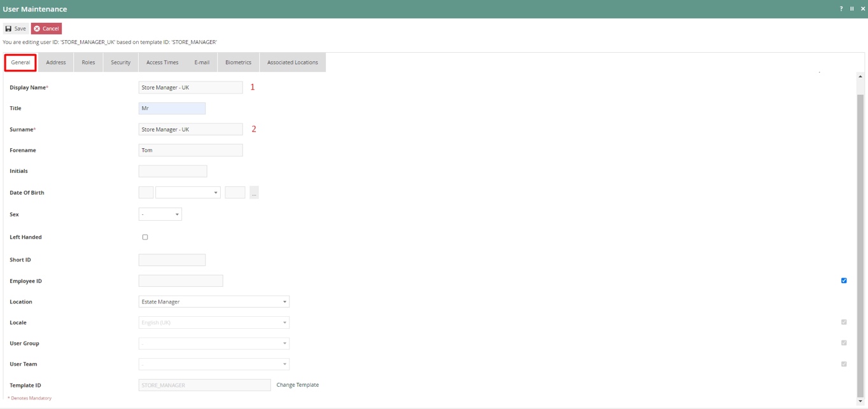Expand Date Of Birth month dropdown
868x409 pixels.
(188, 193)
